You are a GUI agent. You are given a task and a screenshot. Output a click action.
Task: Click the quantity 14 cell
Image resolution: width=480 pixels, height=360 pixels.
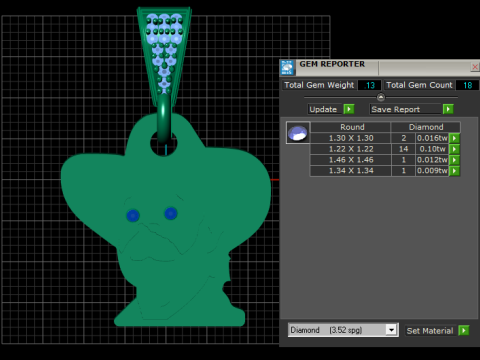(403, 149)
